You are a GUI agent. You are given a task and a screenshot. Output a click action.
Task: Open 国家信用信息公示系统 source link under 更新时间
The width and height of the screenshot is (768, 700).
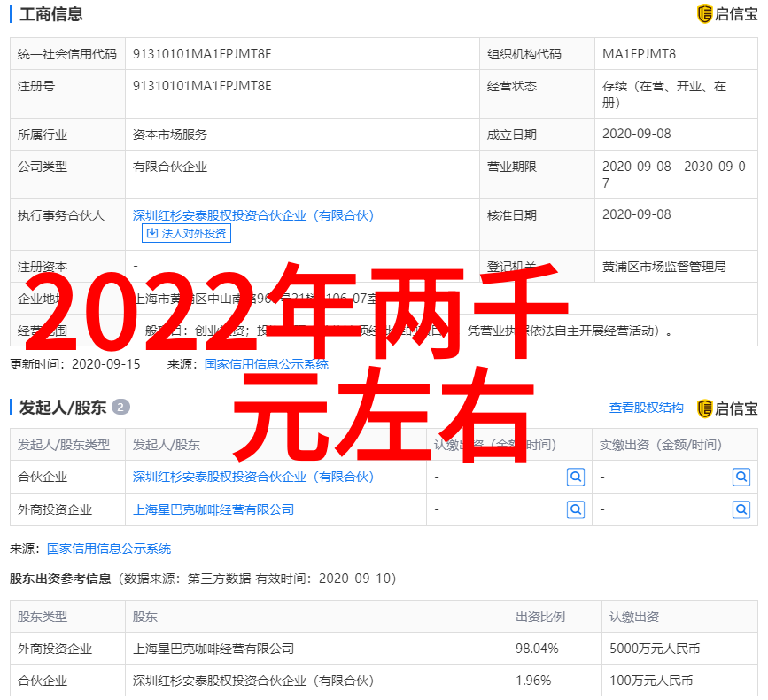tap(266, 364)
